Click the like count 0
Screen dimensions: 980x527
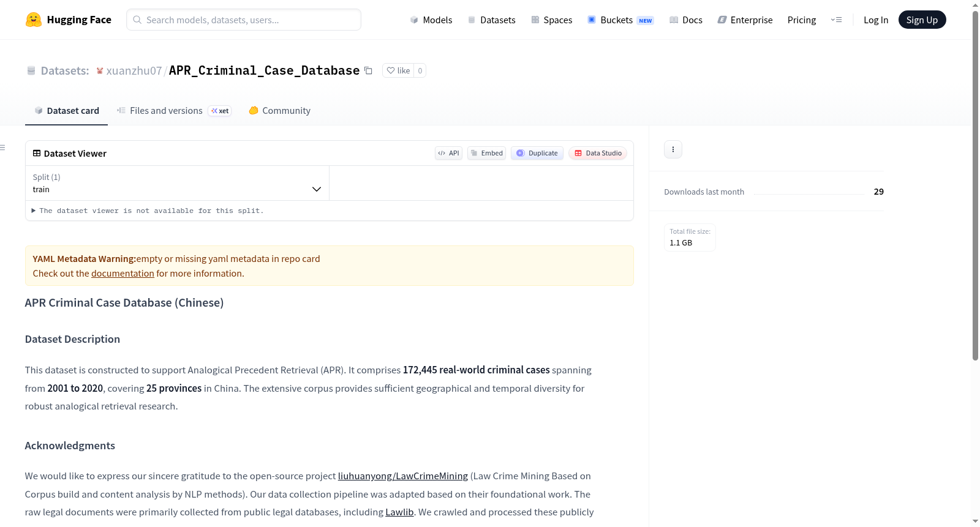(420, 70)
